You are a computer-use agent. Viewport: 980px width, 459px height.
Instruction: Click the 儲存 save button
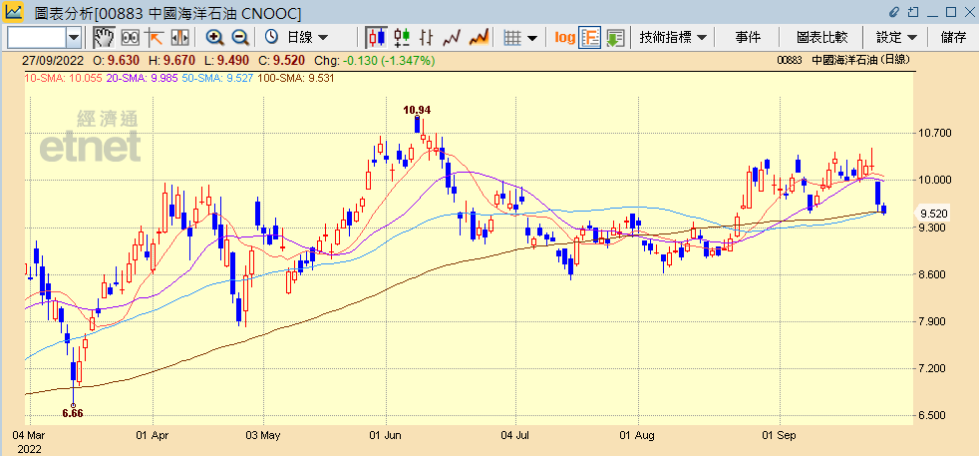click(953, 37)
